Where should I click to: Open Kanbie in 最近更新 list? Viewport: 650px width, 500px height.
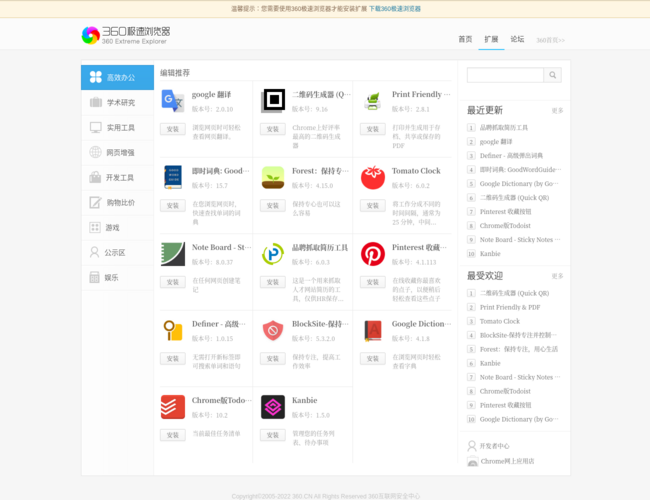(x=490, y=254)
